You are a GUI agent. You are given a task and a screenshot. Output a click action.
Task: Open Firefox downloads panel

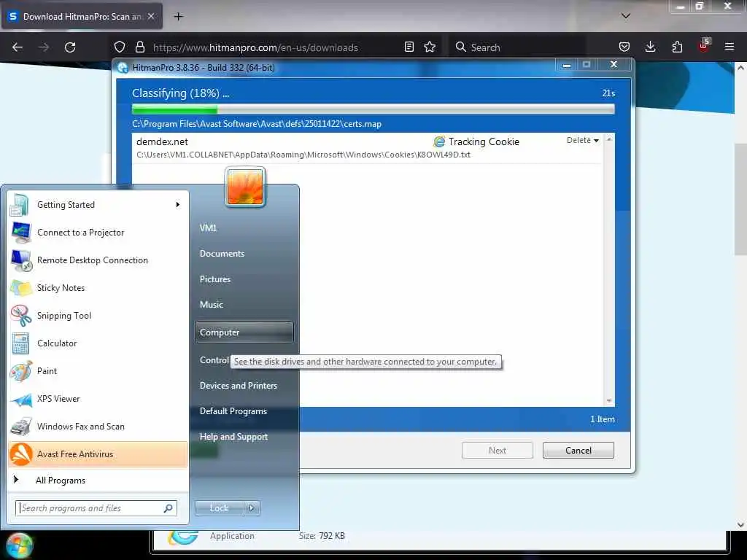(650, 47)
